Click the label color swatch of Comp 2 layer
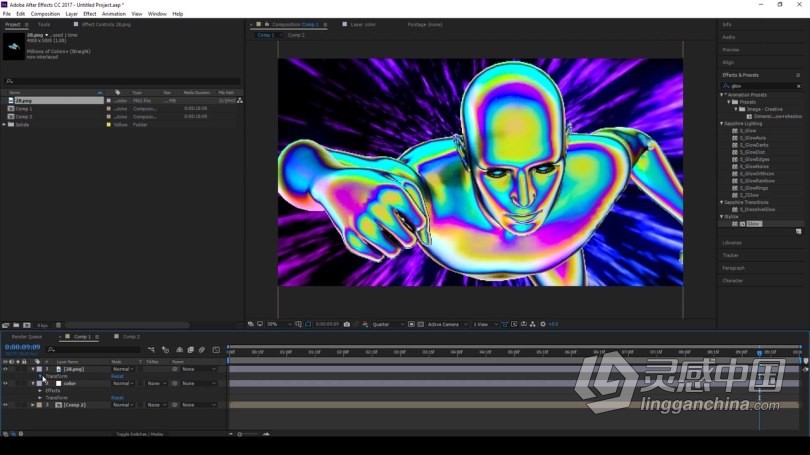The height and width of the screenshot is (455, 810). pos(39,405)
